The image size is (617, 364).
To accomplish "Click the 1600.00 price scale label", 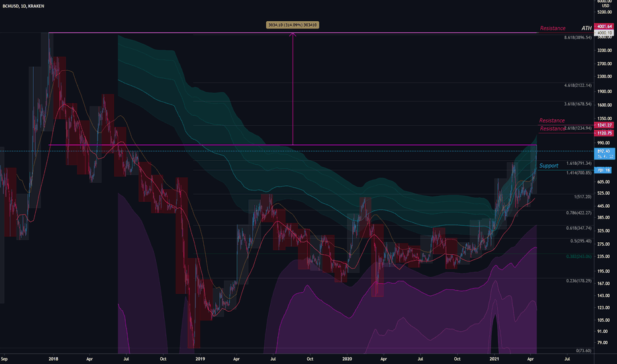I will tap(604, 105).
